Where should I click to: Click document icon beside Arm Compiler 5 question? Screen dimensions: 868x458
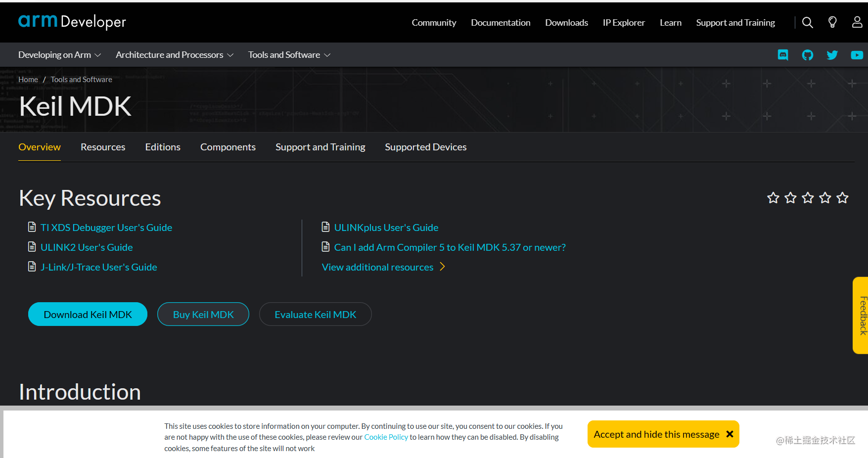325,247
